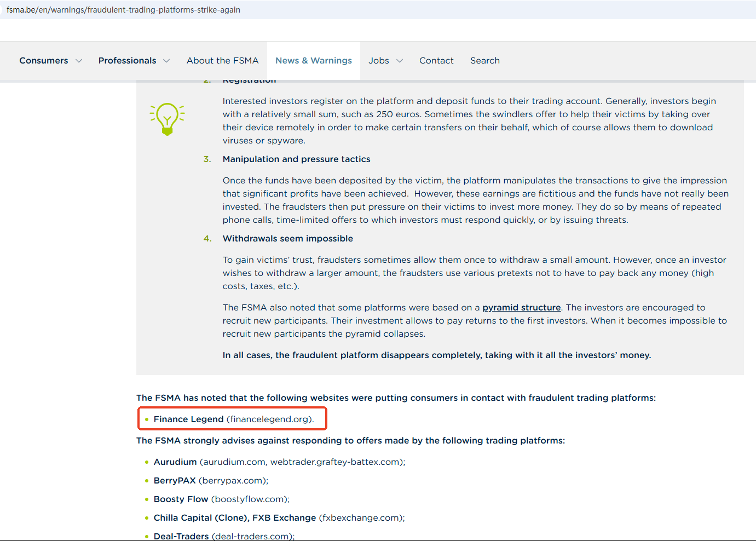Click the green lightbulb tip icon
The height and width of the screenshot is (541, 756).
pyautogui.click(x=167, y=119)
